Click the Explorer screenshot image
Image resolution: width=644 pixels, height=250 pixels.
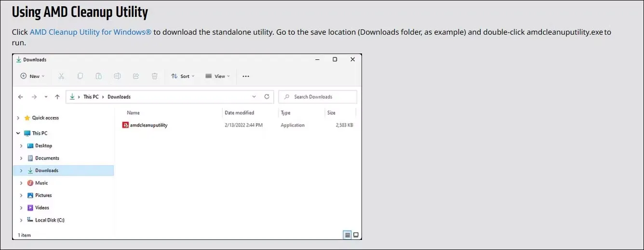[x=187, y=147]
